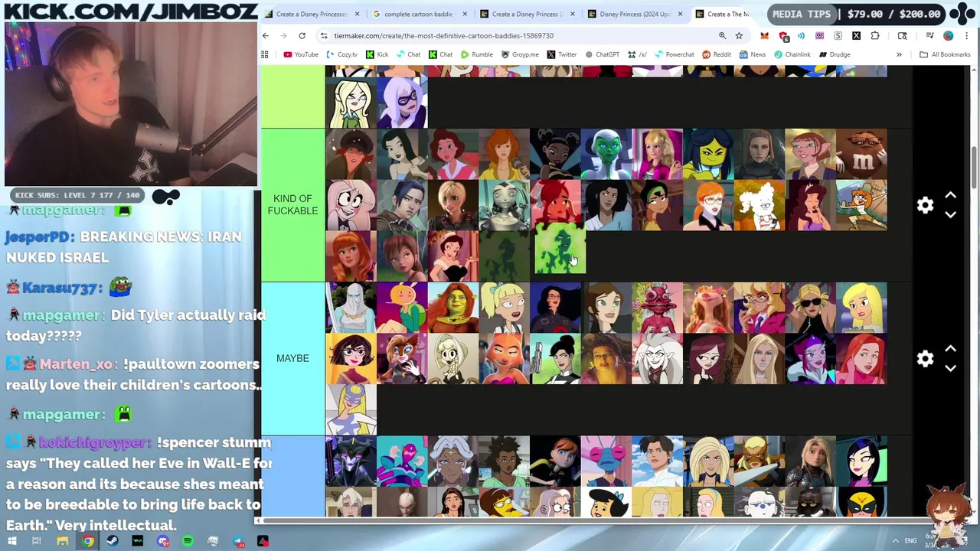Open Task View on the taskbar
Screen dimensions: 980x551
pyautogui.click(x=37, y=541)
